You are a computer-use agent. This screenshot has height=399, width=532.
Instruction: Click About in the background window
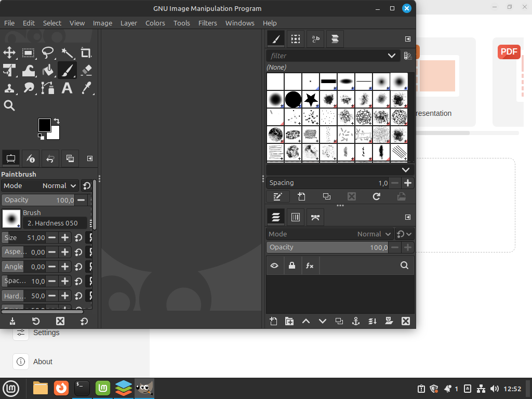click(x=43, y=362)
